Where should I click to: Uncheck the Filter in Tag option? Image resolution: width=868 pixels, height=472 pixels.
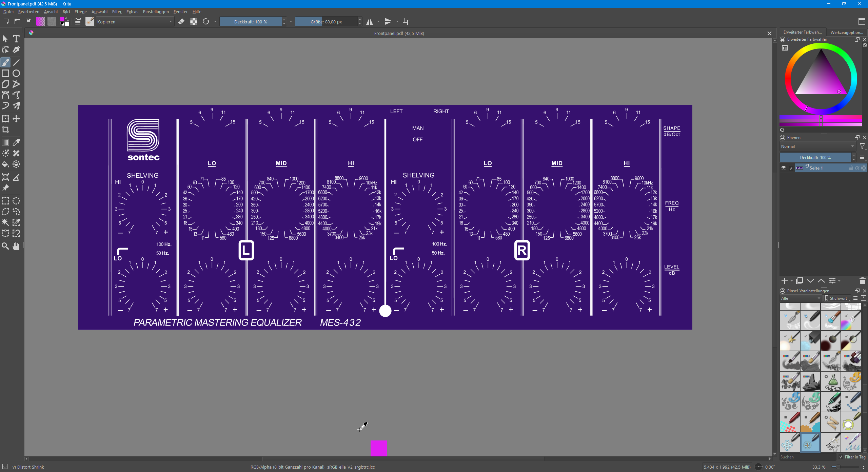(841, 457)
